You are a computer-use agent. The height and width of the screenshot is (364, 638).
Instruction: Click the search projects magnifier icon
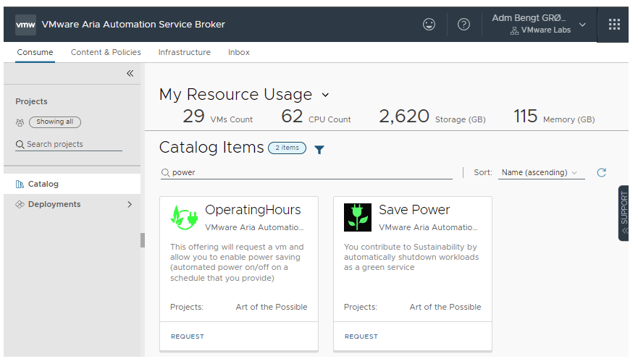click(x=20, y=145)
